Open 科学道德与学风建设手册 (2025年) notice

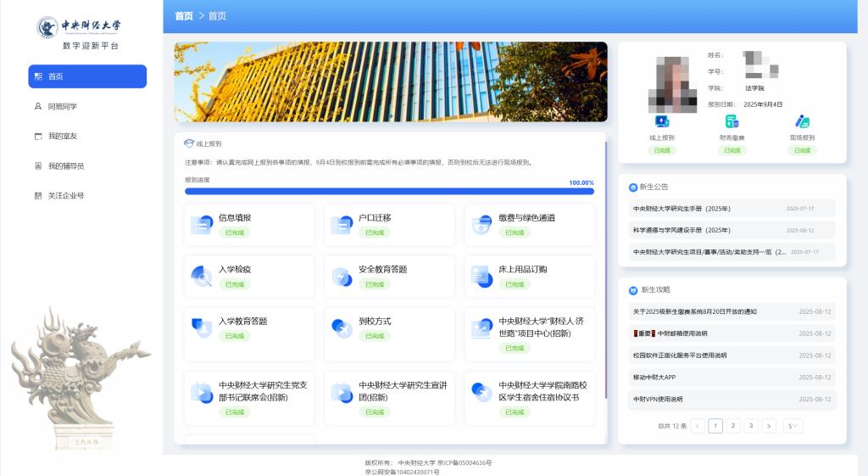[x=732, y=230]
